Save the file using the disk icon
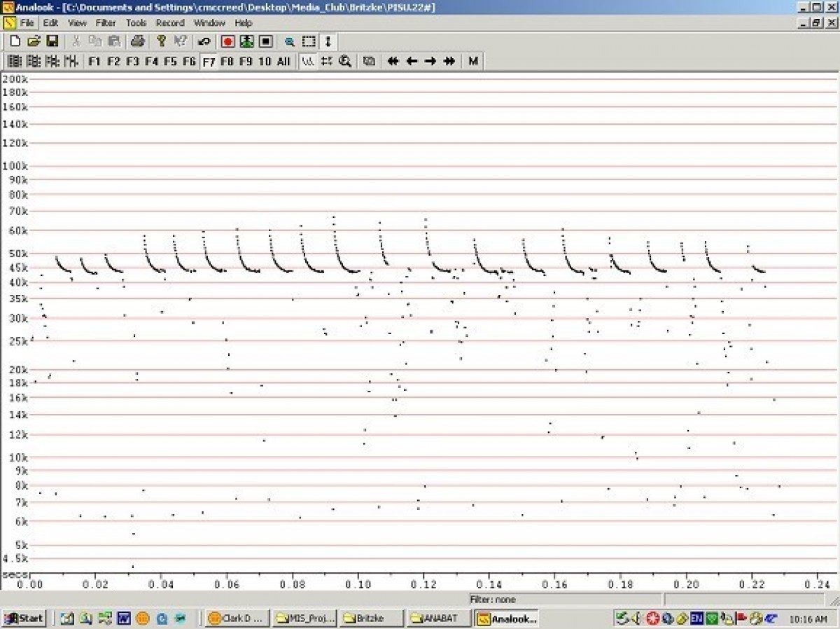840x629 pixels. (51, 41)
